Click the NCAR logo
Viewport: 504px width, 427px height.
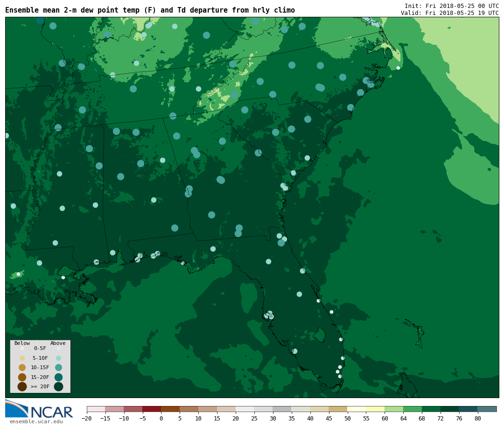coord(39,409)
